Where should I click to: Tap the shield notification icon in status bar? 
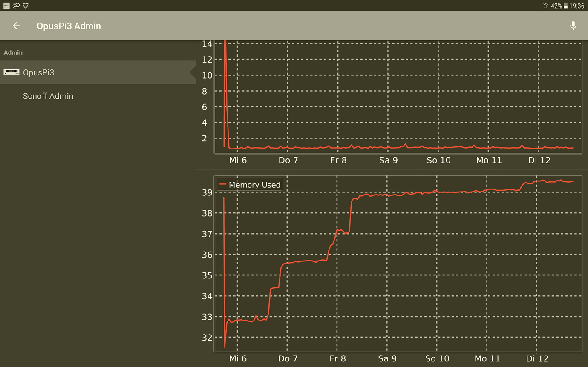click(x=25, y=6)
